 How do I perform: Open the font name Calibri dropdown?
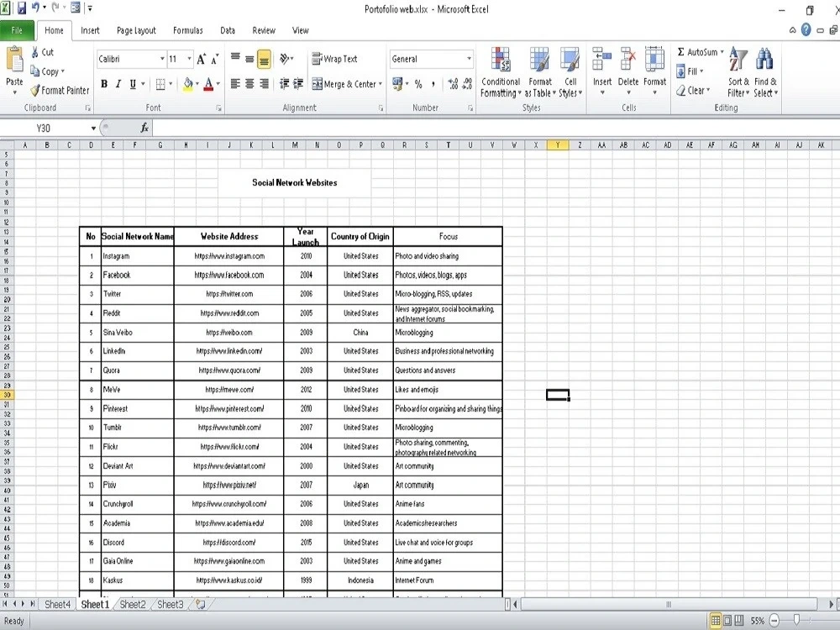pos(162,59)
